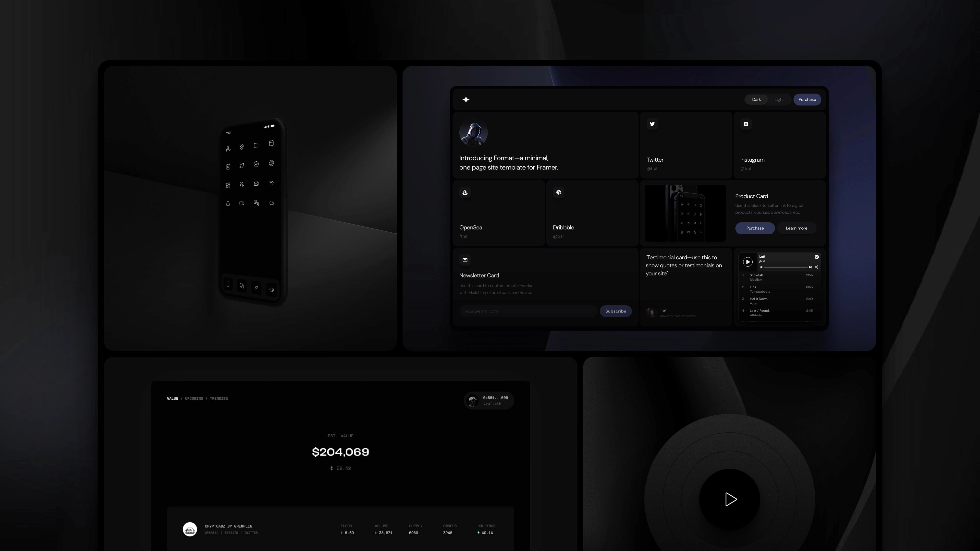Toggle Light mode theme
Screen dimensions: 980x551
click(x=779, y=100)
